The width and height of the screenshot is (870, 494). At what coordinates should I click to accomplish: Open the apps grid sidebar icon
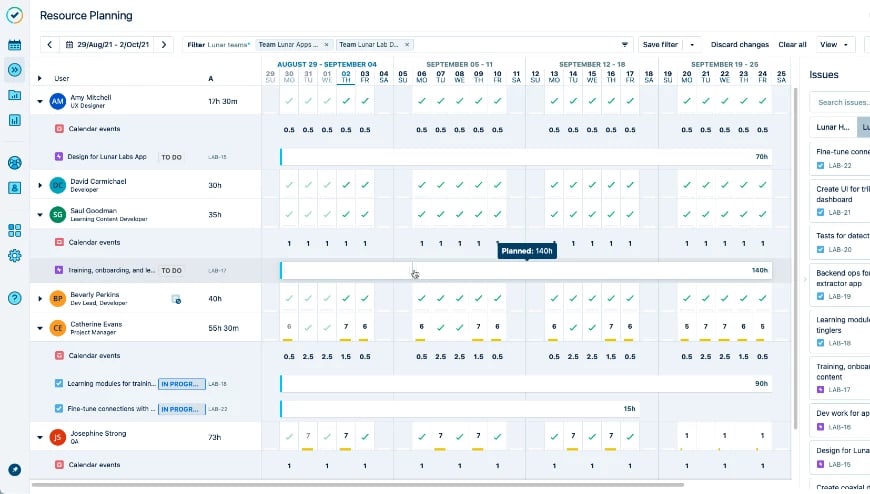point(14,230)
